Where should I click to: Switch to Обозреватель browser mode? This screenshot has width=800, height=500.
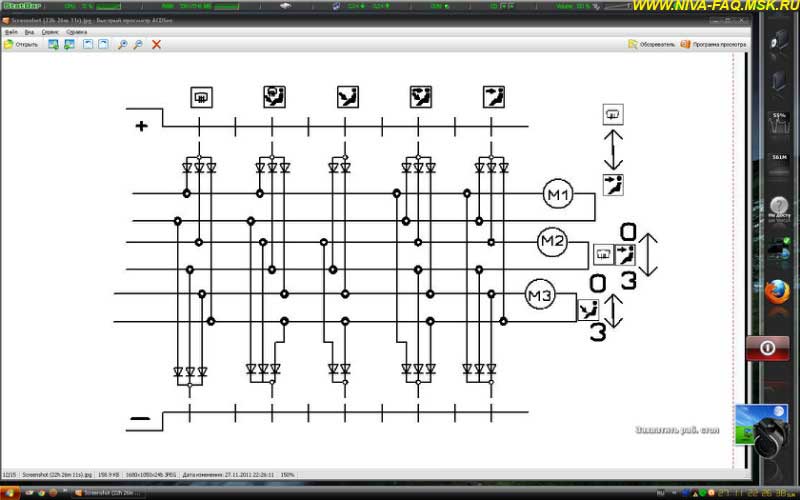(652, 44)
